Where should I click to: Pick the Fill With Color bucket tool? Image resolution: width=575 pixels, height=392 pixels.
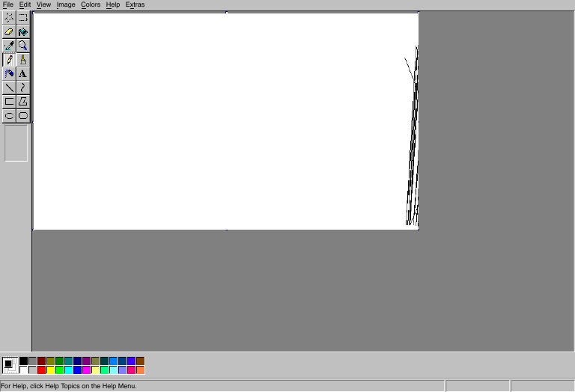[x=23, y=32]
